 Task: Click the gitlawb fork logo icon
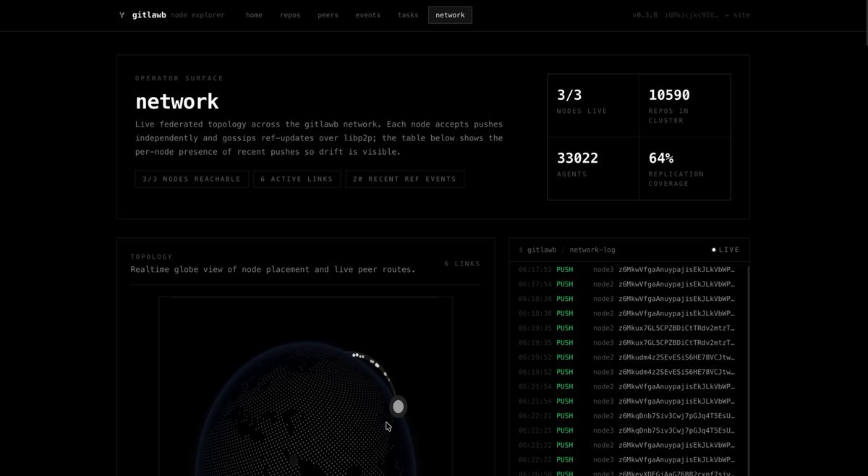pyautogui.click(x=122, y=15)
